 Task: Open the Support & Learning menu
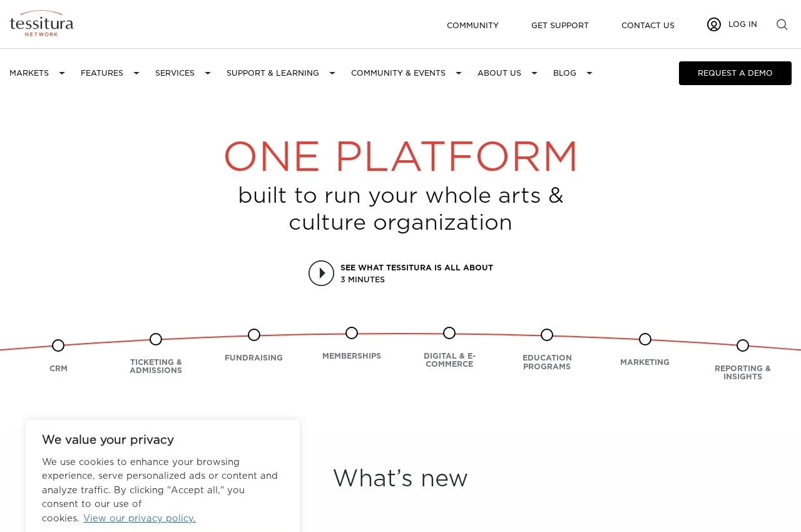tap(273, 73)
